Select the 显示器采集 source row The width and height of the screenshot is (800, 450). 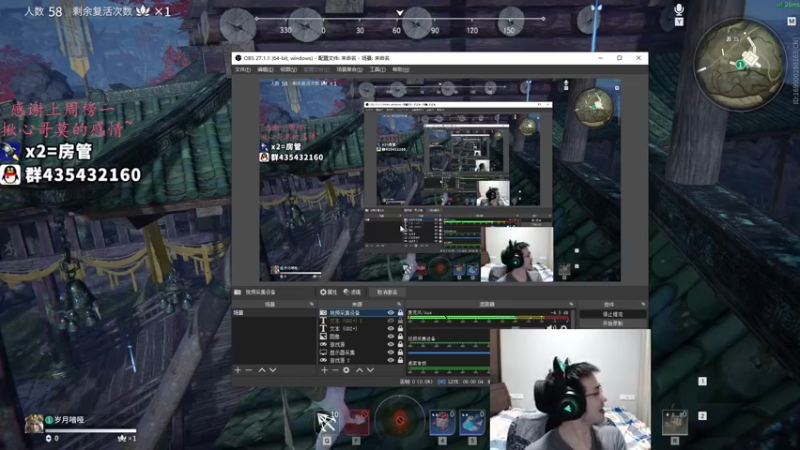click(x=361, y=352)
